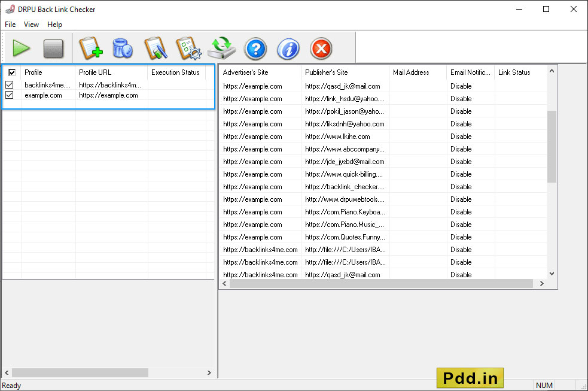
Task: Select publisher https://www.quick-billing.... row
Action: [344, 174]
